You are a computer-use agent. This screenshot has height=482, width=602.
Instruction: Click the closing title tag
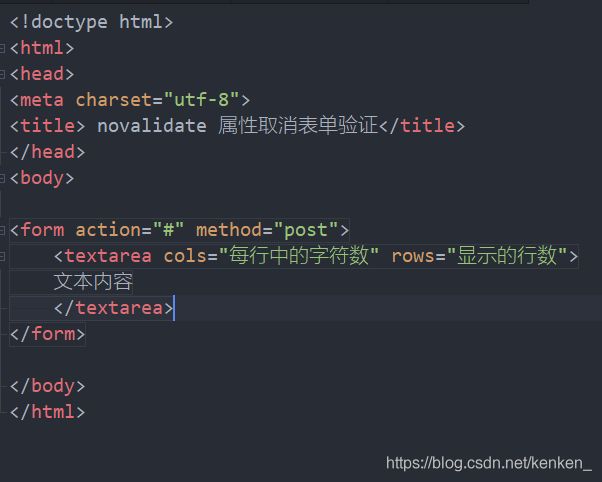click(x=422, y=126)
